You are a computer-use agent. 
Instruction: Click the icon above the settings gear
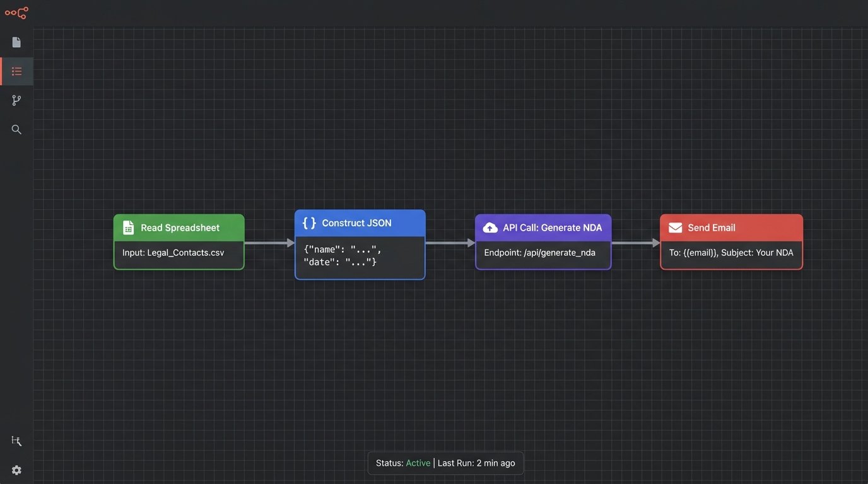point(16,441)
